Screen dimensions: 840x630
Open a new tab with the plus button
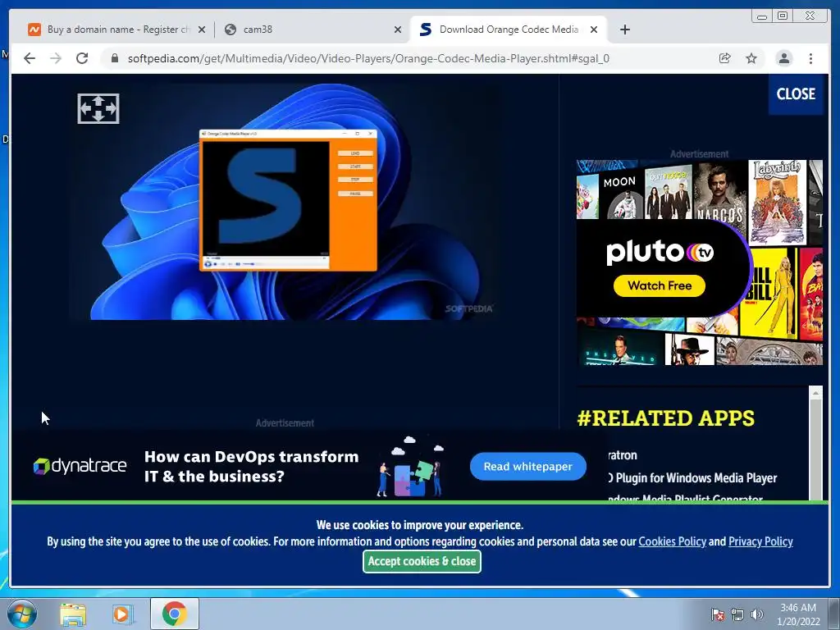pyautogui.click(x=624, y=30)
